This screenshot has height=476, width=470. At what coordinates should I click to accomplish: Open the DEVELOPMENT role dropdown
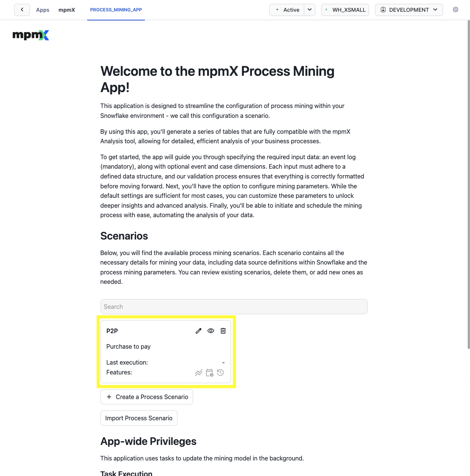409,10
